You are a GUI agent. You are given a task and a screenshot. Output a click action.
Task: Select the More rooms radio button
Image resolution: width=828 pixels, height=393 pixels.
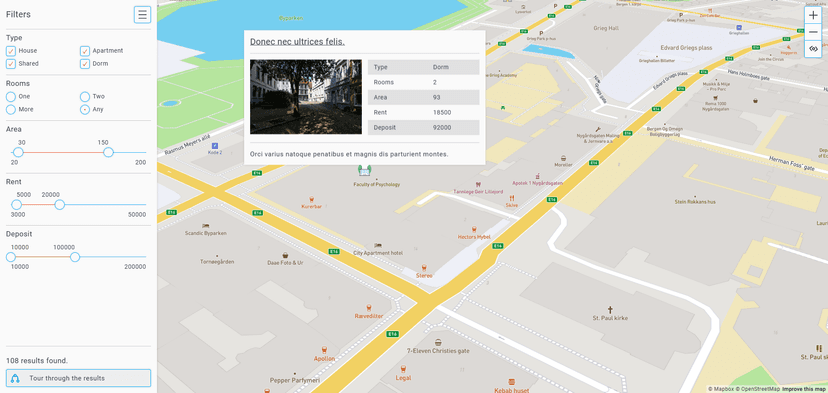coord(11,109)
